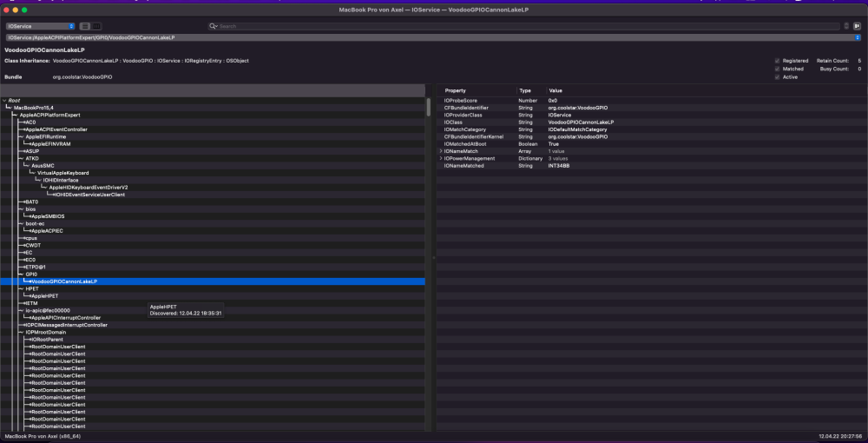Screen dimensions: 868x443
Task: Open the IOService path selector dropdown
Action: coord(433,37)
